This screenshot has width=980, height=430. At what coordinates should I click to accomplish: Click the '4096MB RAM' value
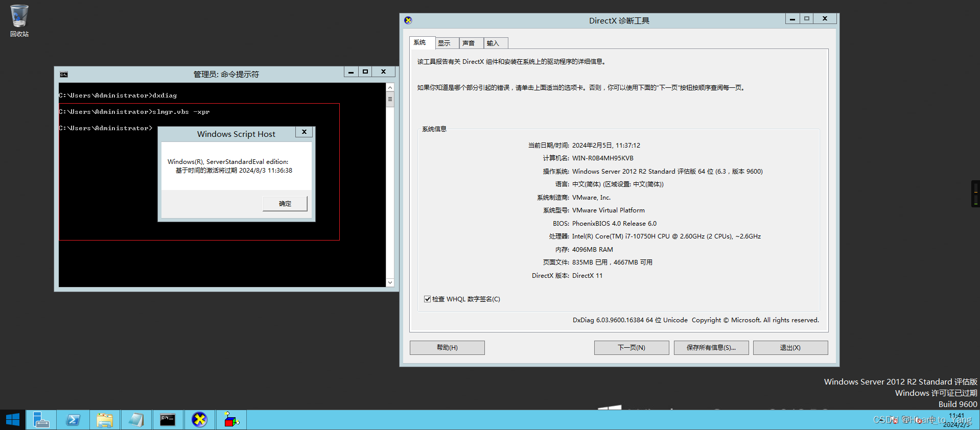point(592,250)
